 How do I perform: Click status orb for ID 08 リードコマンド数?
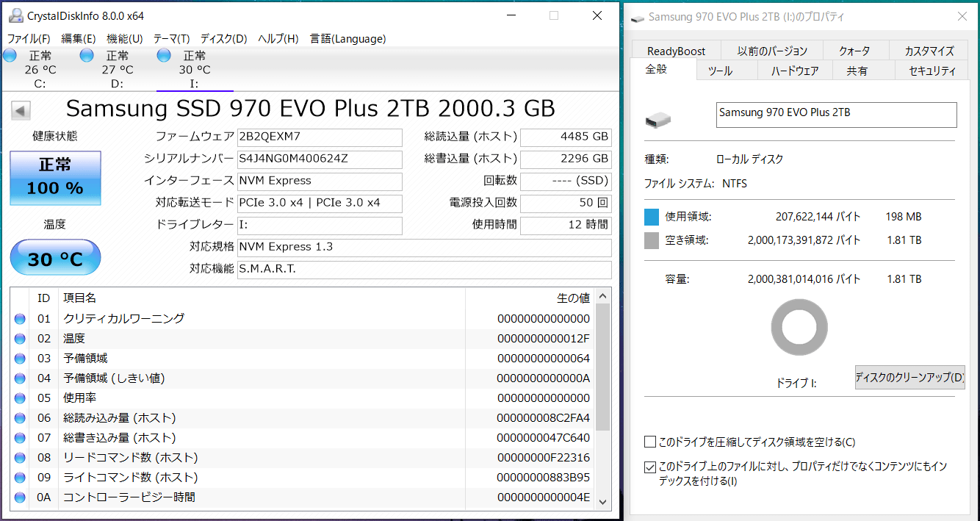pos(20,458)
